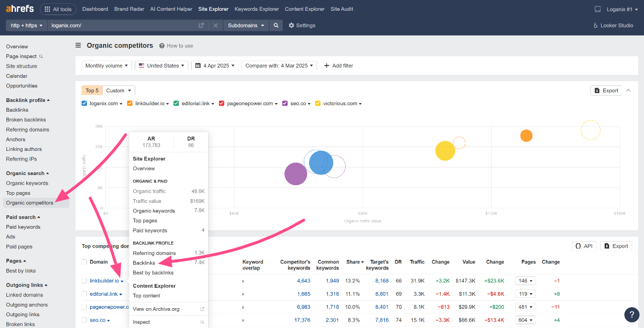The width and height of the screenshot is (644, 328).
Task: Uncheck the pageonepower.com legend checkbox
Action: coord(222,104)
